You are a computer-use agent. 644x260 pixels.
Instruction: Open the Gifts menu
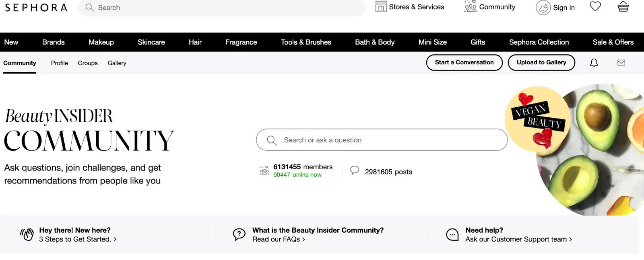pos(478,42)
